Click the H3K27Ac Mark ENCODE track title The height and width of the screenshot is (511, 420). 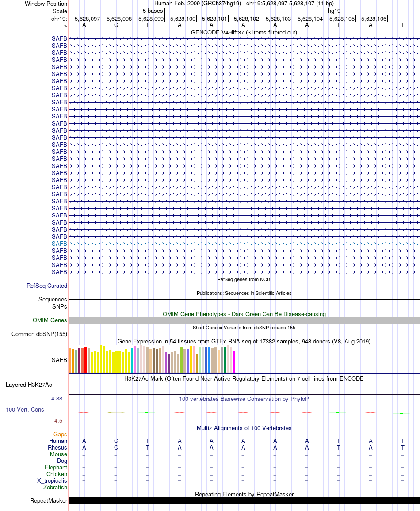click(x=244, y=379)
